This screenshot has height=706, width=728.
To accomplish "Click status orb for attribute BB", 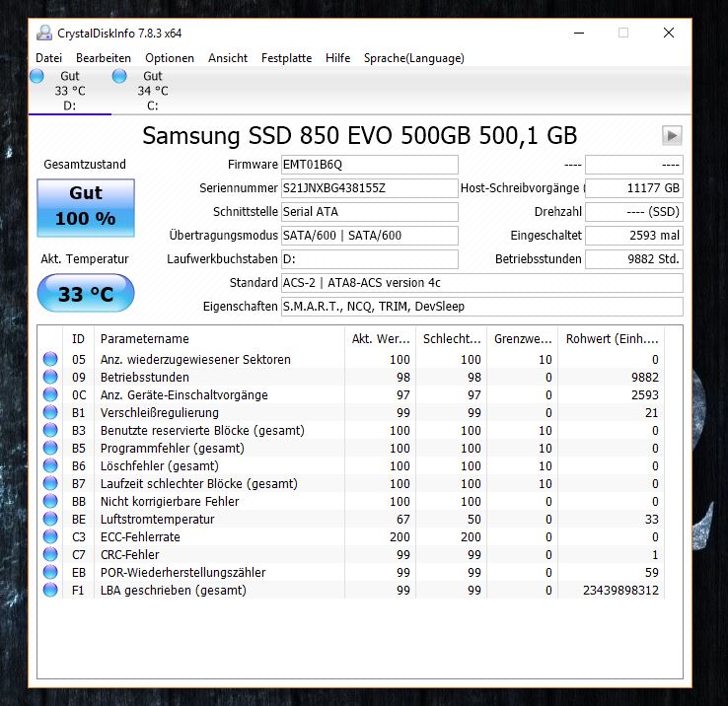I will coord(50,501).
